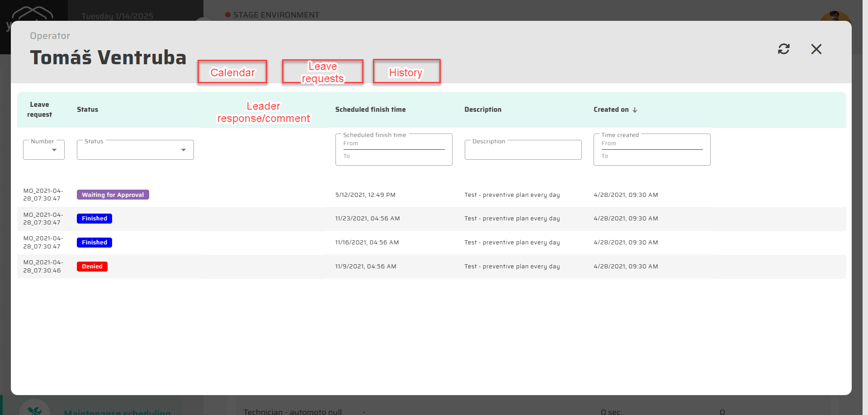Click the Waiting for Approval status badge
The height and width of the screenshot is (415, 868).
(113, 195)
